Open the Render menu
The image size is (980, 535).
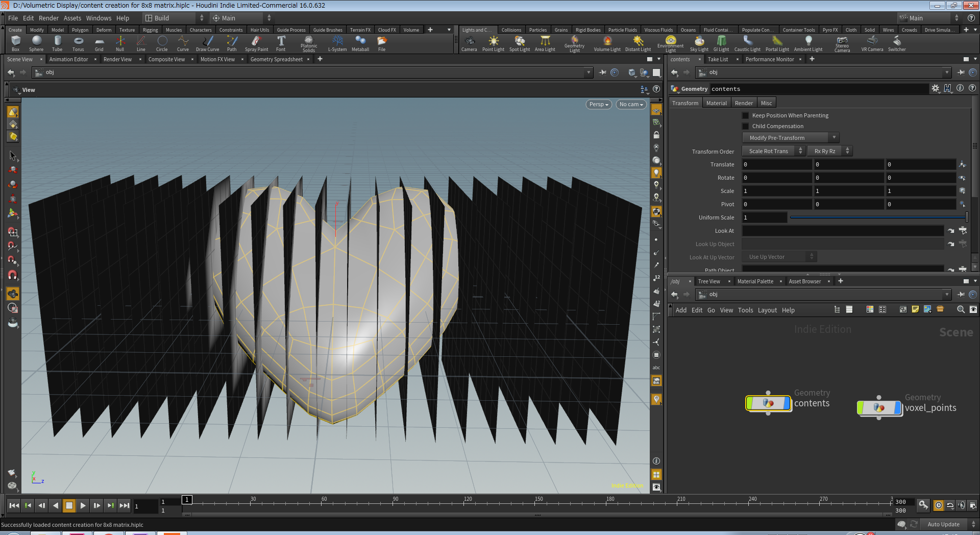tap(48, 18)
